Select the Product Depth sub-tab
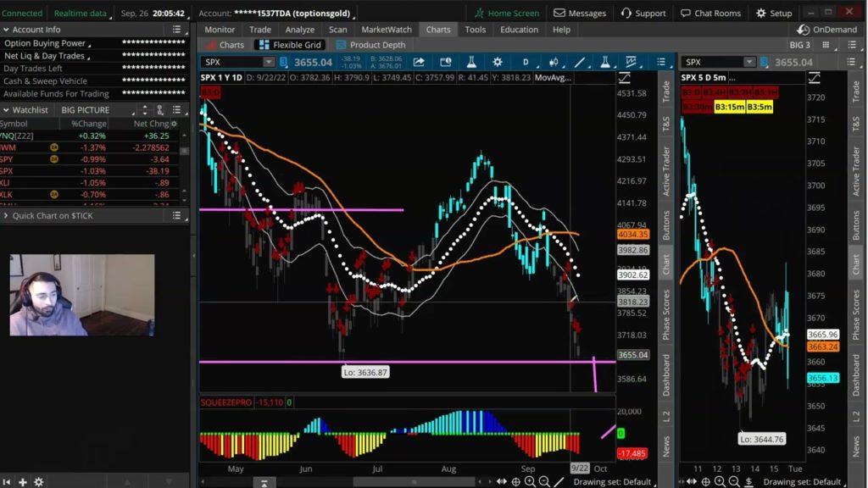The height and width of the screenshot is (488, 868). [x=371, y=45]
